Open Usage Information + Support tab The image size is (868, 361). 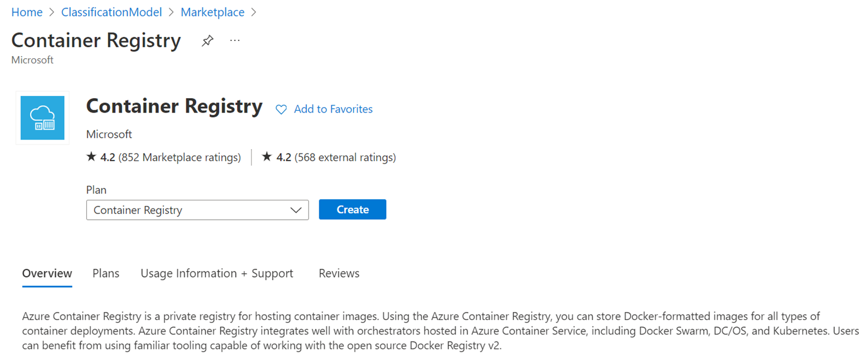[x=216, y=273]
